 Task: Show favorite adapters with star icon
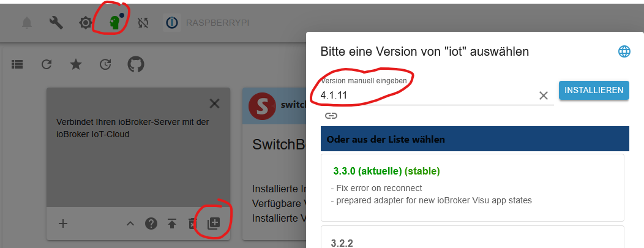76,64
